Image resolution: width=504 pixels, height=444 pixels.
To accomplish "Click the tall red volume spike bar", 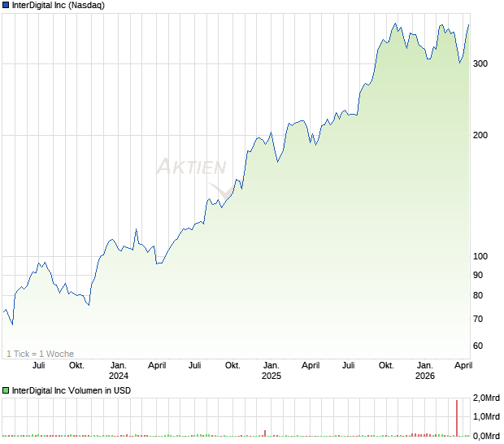I will (457, 418).
